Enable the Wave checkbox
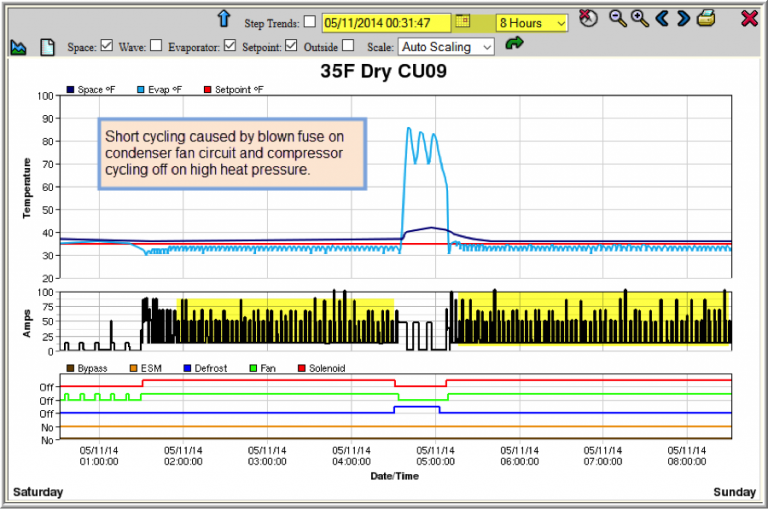The height and width of the screenshot is (509, 768). pos(156,46)
